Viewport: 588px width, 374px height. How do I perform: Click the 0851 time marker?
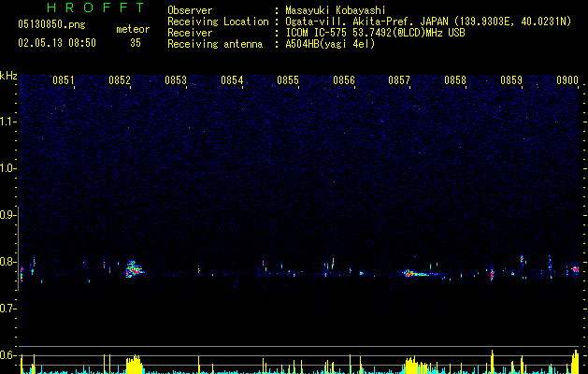point(64,80)
